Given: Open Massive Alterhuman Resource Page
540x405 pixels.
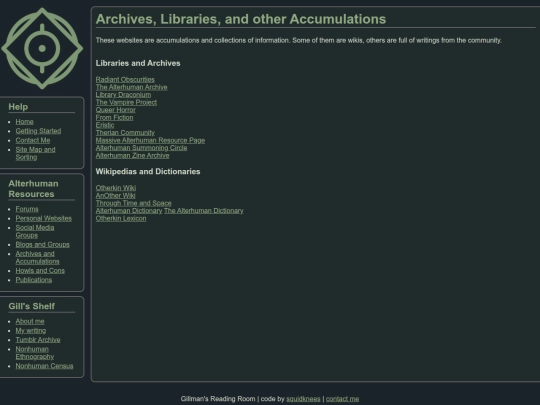Looking at the screenshot, I should (x=150, y=140).
